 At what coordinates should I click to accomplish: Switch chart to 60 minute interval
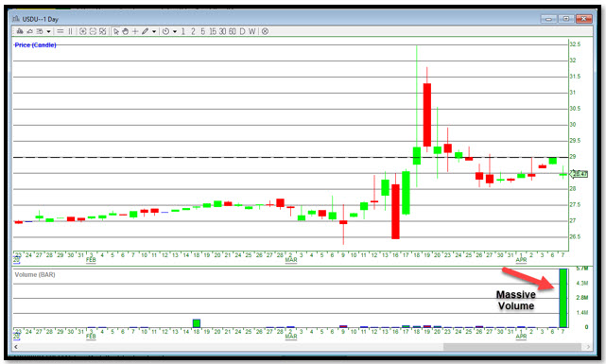(x=232, y=32)
